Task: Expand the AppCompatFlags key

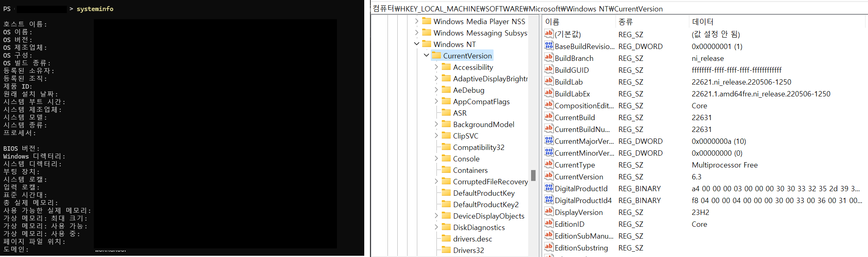Action: (x=436, y=101)
